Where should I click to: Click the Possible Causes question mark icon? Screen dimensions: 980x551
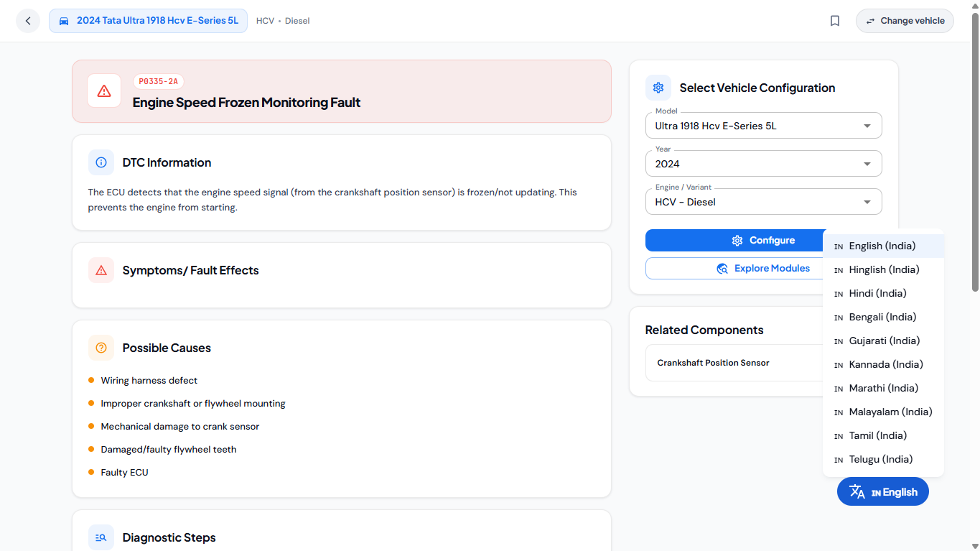pos(101,348)
